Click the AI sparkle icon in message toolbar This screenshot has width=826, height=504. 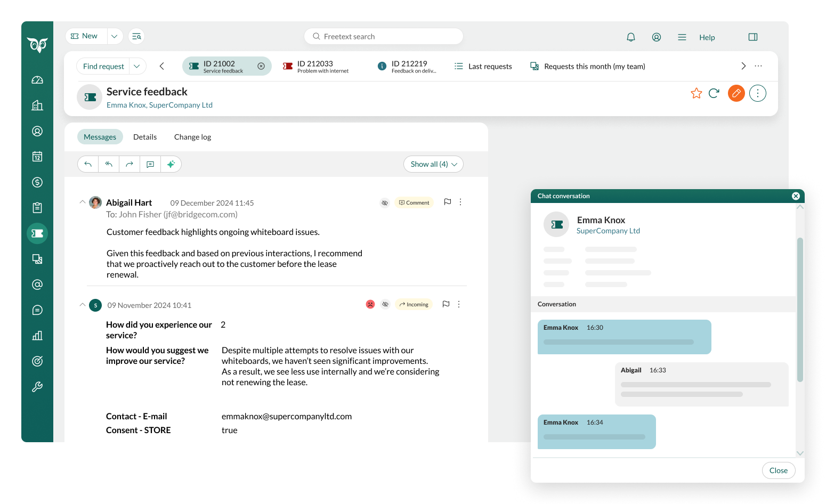[171, 164]
